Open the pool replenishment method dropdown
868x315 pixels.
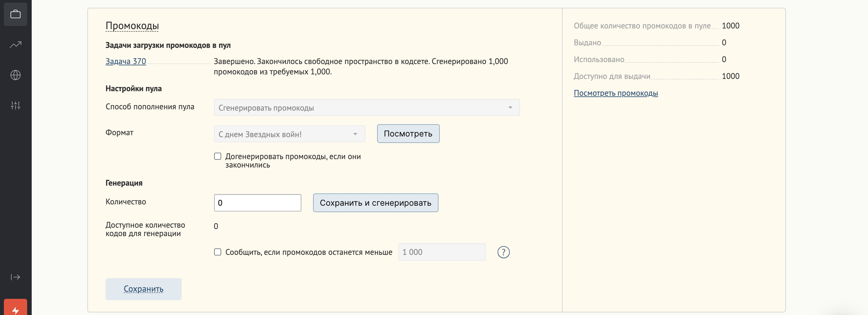tap(367, 107)
